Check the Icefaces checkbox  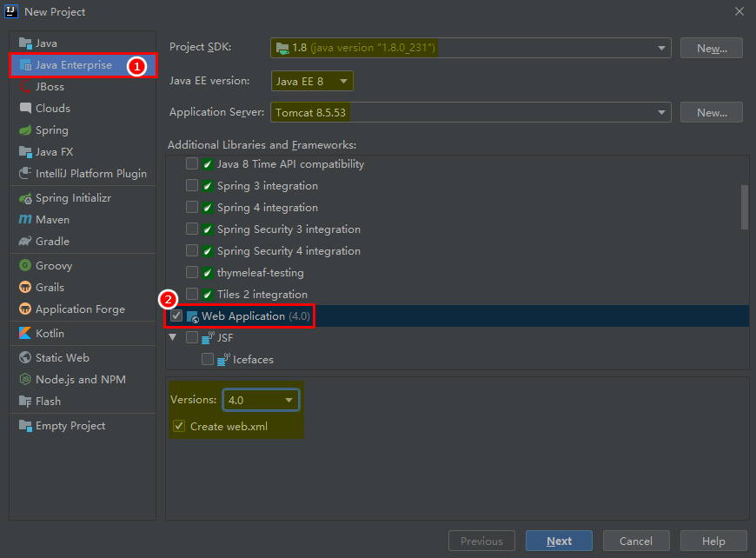pyautogui.click(x=208, y=359)
